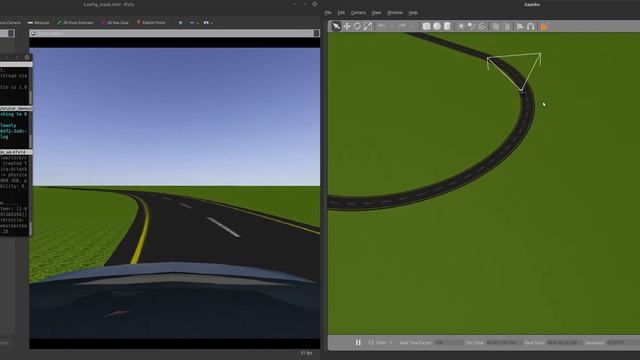This screenshot has width=640, height=360.
Task: Click the Redo arrow in Gazebo toolbar
Action: click(x=402, y=26)
